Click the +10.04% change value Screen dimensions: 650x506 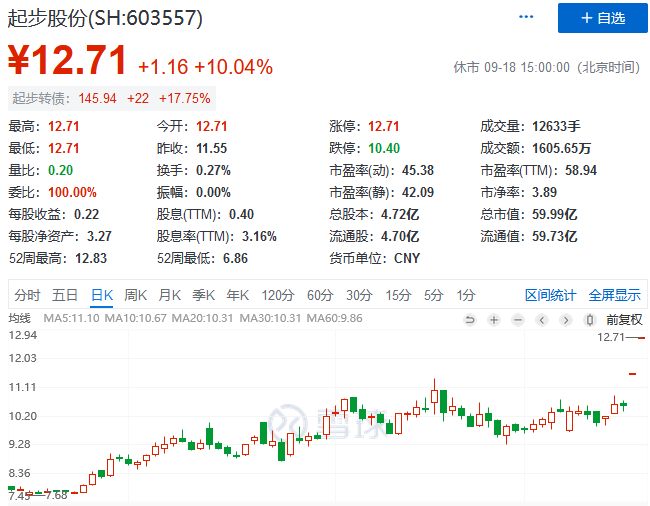(x=234, y=67)
